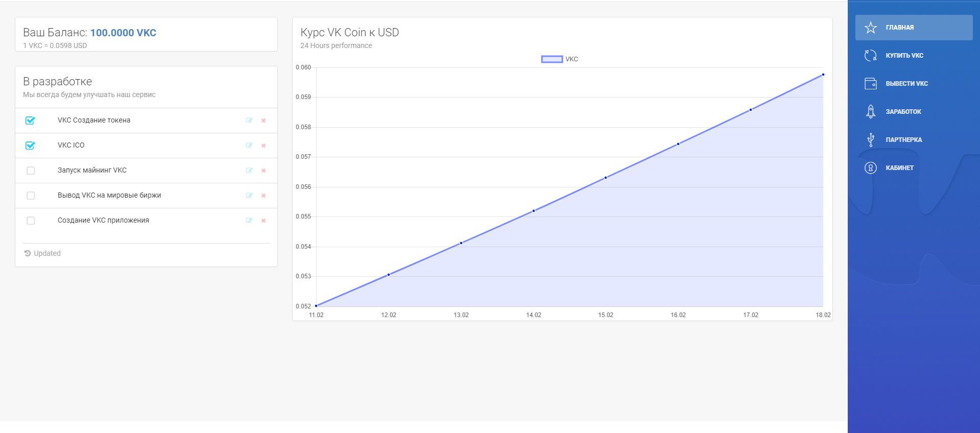Click the Updated history icon

pyautogui.click(x=28, y=253)
